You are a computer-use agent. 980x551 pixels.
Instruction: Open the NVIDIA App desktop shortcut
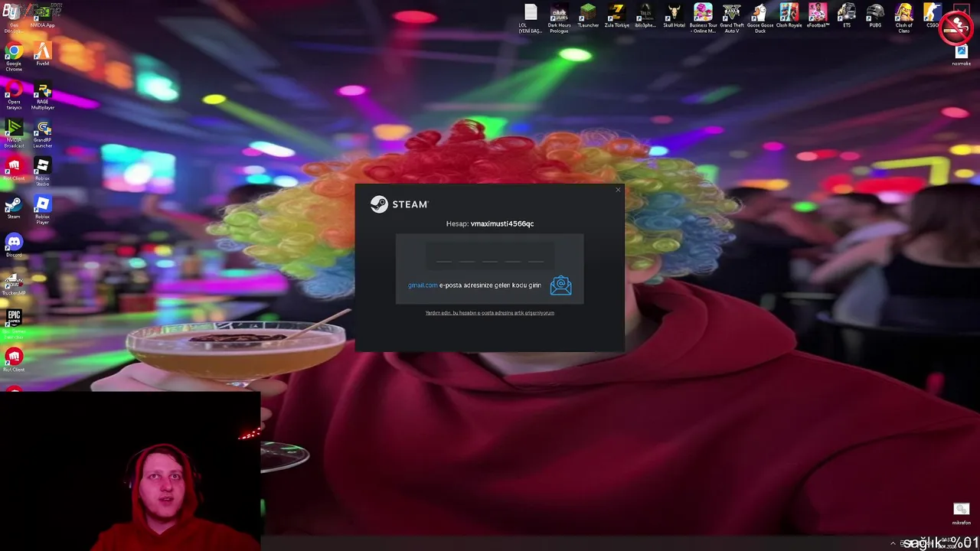(43, 15)
